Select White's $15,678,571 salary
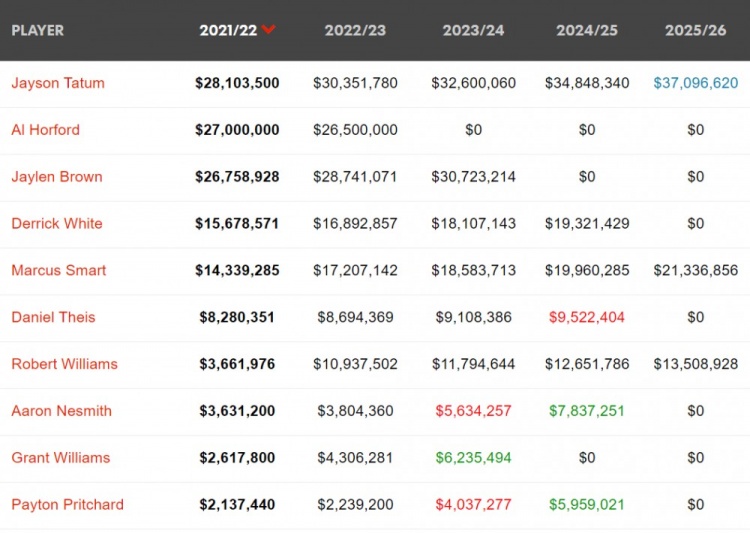The image size is (750, 533). [237, 224]
